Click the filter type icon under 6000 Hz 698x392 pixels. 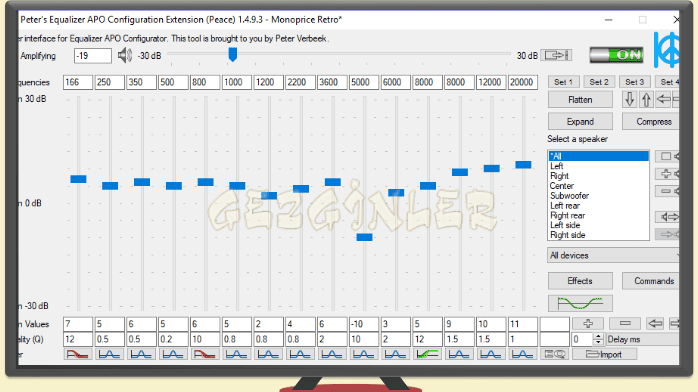coord(395,355)
